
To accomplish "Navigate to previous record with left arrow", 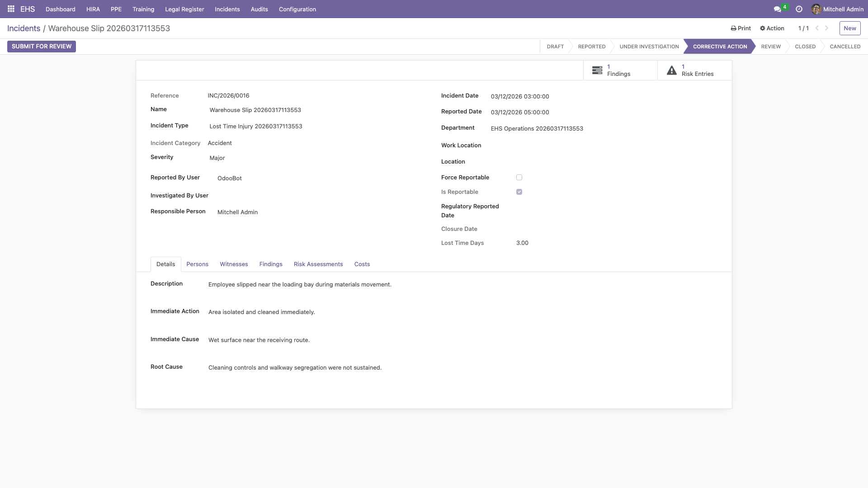I will [x=816, y=28].
